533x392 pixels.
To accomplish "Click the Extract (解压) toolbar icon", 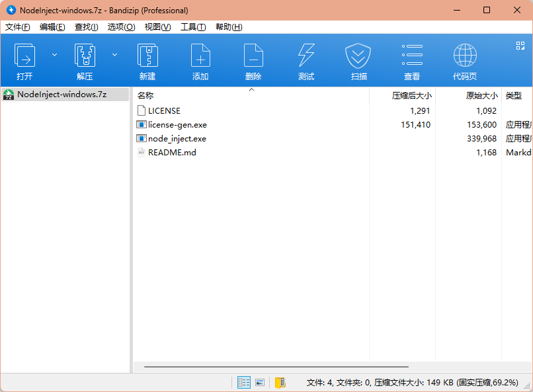I will click(x=85, y=56).
